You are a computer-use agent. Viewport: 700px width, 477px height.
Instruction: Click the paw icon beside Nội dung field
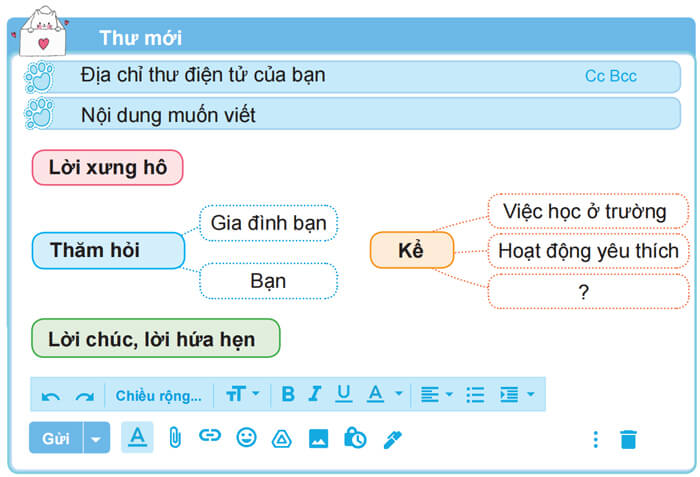click(x=40, y=113)
